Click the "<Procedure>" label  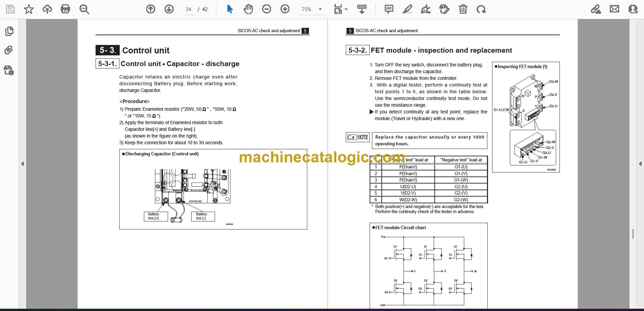[135, 101]
